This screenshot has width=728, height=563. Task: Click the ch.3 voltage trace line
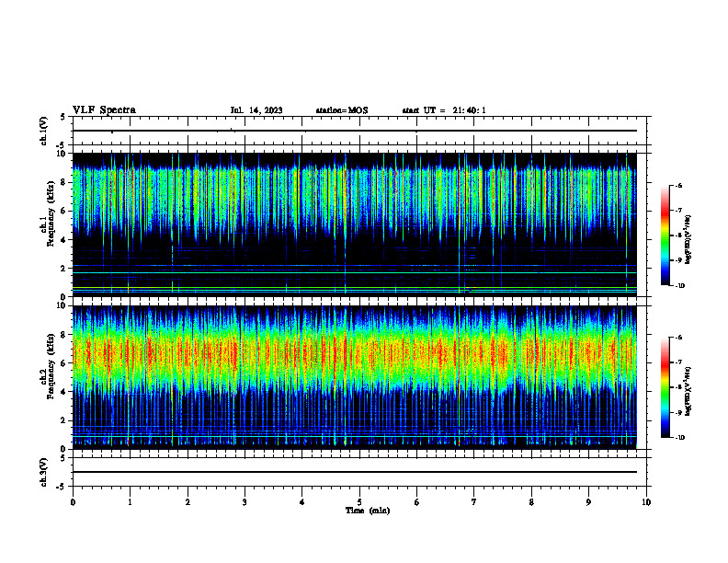[354, 472]
